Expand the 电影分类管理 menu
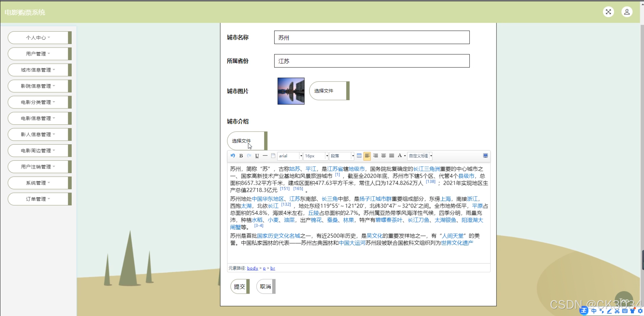 (40, 102)
